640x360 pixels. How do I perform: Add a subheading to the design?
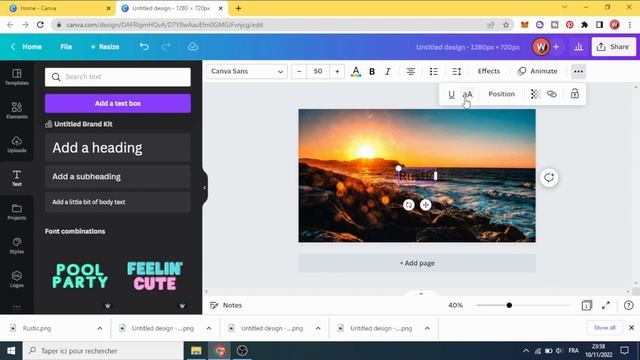tap(118, 177)
